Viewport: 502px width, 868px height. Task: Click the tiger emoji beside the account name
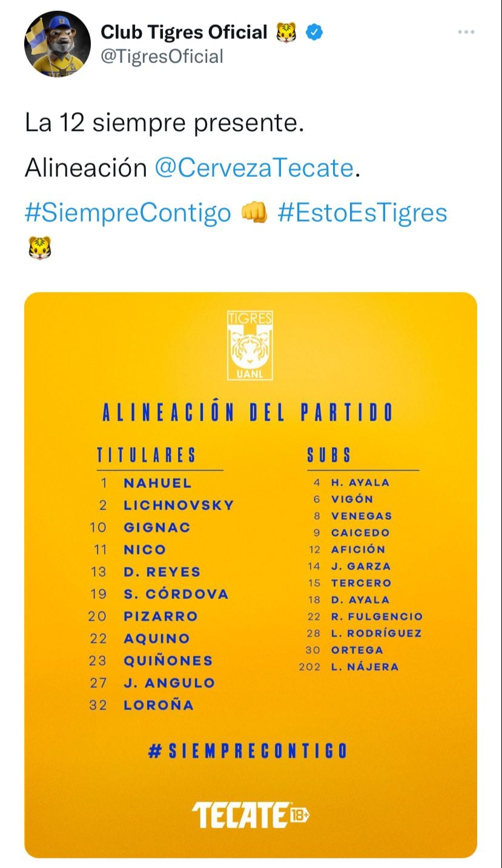pos(286,32)
